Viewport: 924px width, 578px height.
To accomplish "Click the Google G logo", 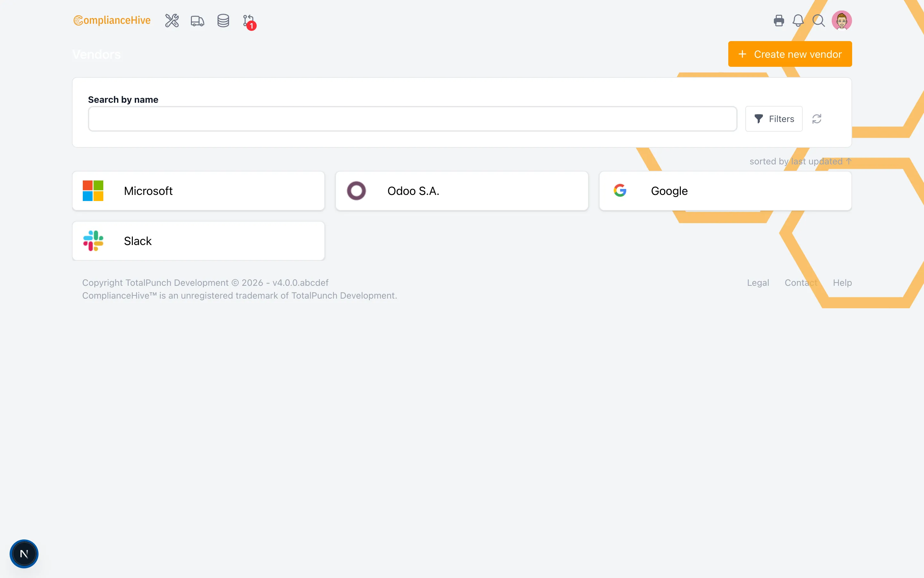I will (620, 190).
